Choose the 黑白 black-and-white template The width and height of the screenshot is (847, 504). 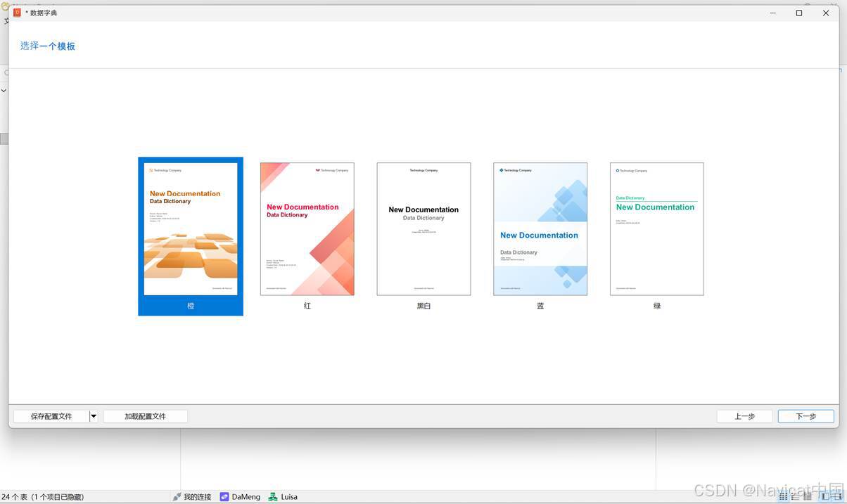click(423, 229)
